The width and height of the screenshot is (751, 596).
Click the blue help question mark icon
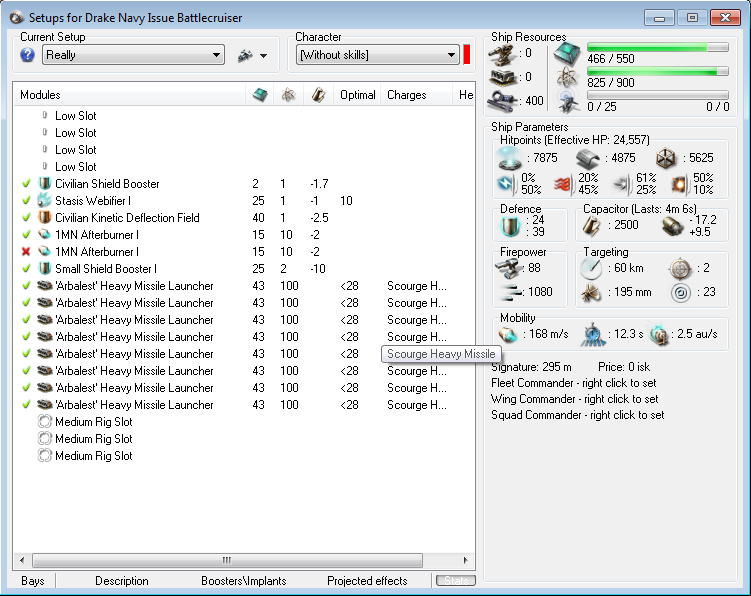pyautogui.click(x=27, y=55)
